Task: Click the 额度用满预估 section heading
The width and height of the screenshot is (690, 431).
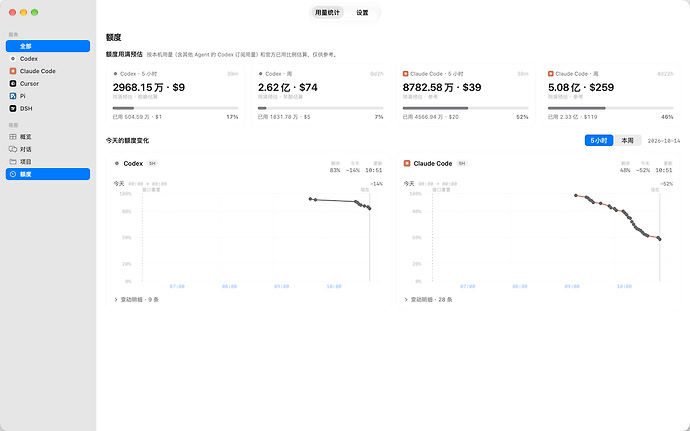Action: click(x=124, y=54)
